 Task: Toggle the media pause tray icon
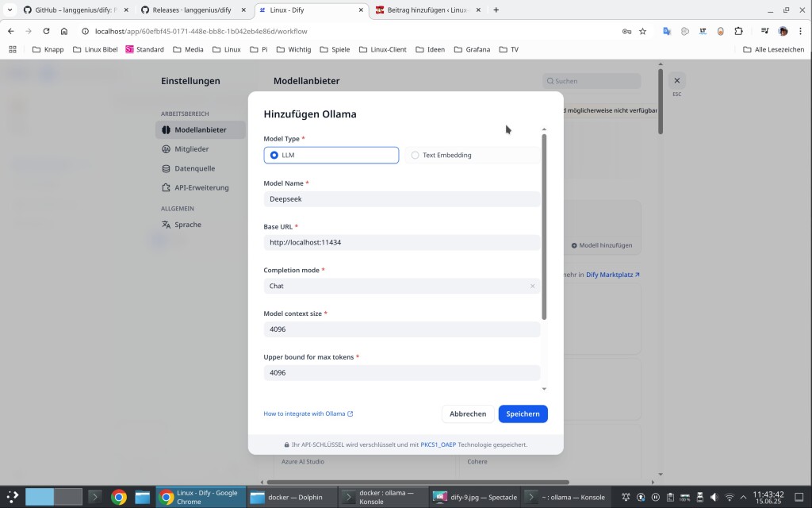click(656, 497)
